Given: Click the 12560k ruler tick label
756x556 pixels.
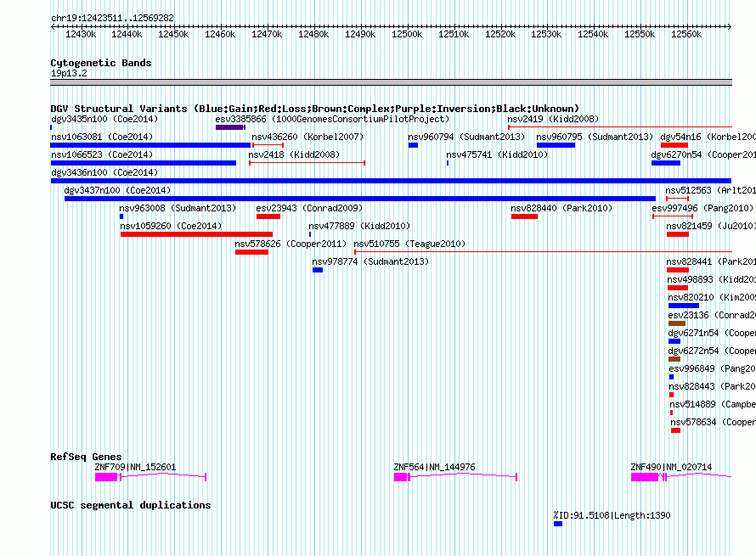Looking at the screenshot, I should (686, 34).
